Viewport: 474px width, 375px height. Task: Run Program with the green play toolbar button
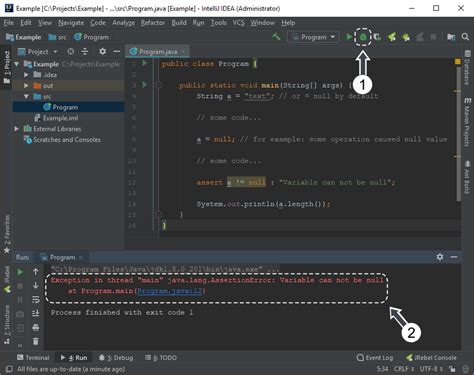tap(349, 37)
